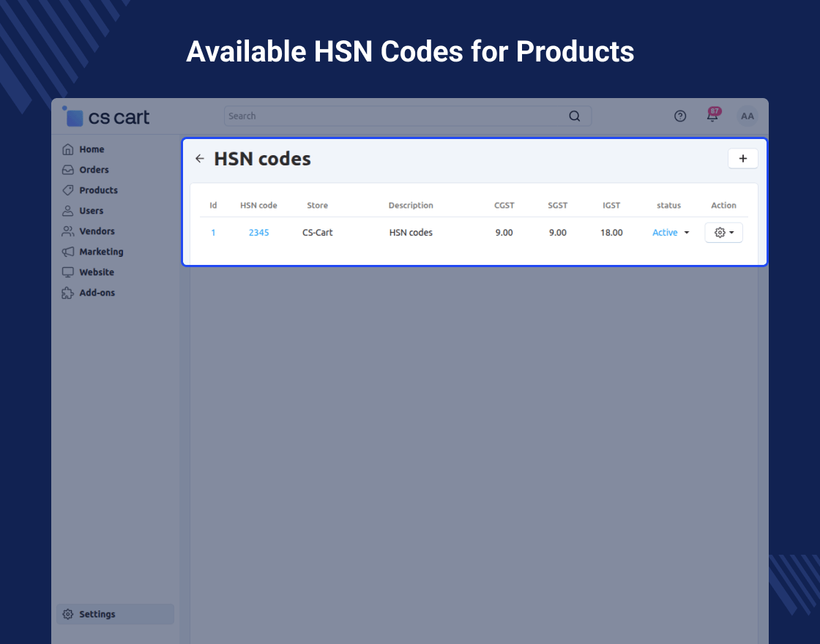Select the HSN codes description cell

coord(411,233)
